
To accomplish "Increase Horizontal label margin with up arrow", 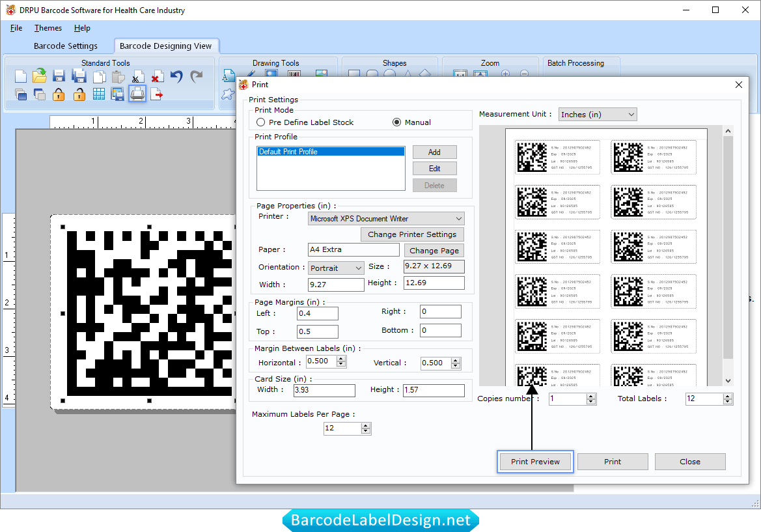I will point(342,359).
